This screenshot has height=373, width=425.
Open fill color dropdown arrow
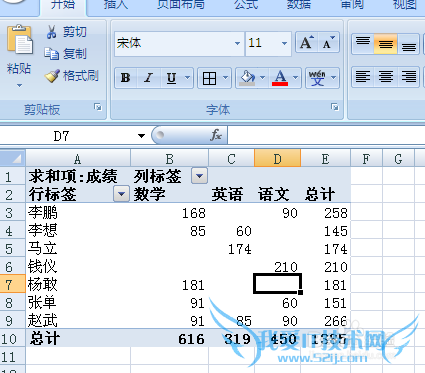tap(262, 78)
